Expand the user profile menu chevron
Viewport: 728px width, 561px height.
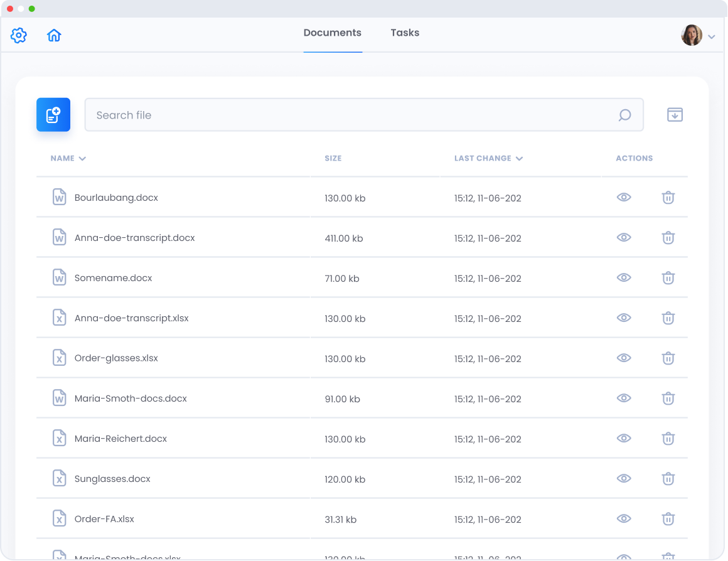712,37
